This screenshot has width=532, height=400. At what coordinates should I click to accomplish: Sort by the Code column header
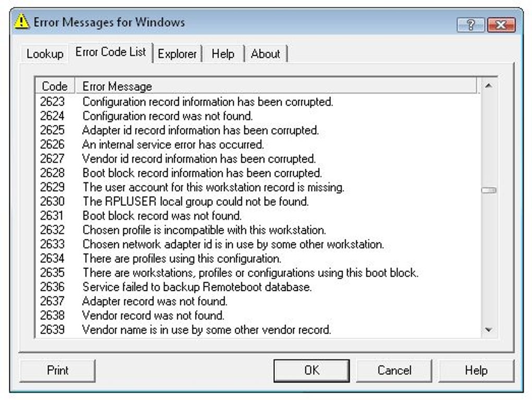click(54, 86)
